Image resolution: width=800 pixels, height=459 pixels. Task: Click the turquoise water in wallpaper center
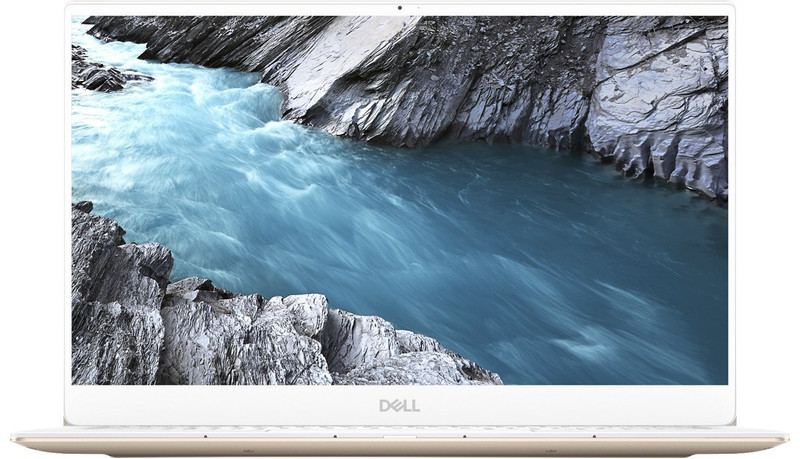tap(400, 220)
